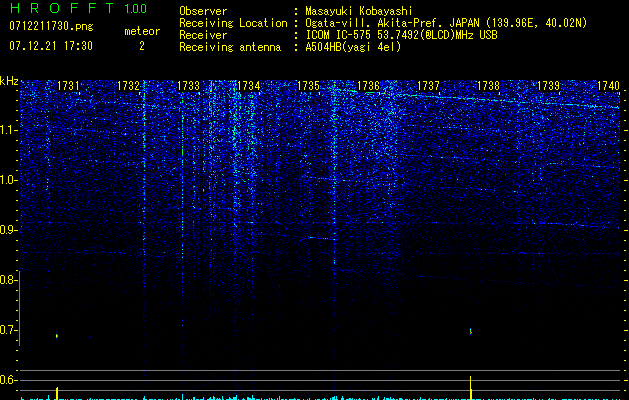The image size is (629, 400).
Task: Select antenna text A504HB(yagi 4el)
Action: (353, 47)
